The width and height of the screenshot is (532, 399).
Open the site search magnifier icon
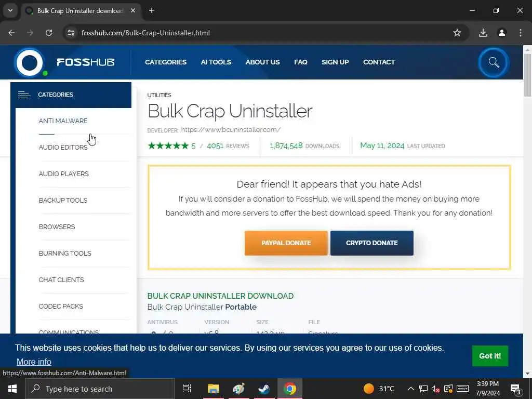[x=494, y=62]
